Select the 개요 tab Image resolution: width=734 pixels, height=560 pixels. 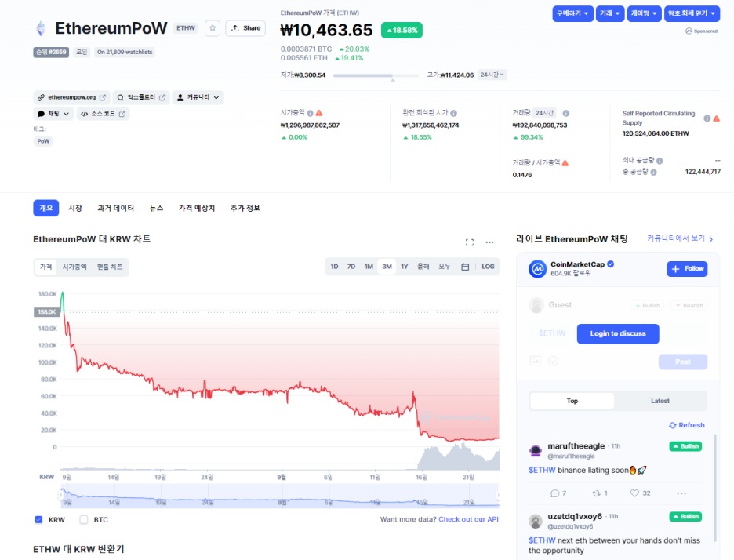coord(45,208)
